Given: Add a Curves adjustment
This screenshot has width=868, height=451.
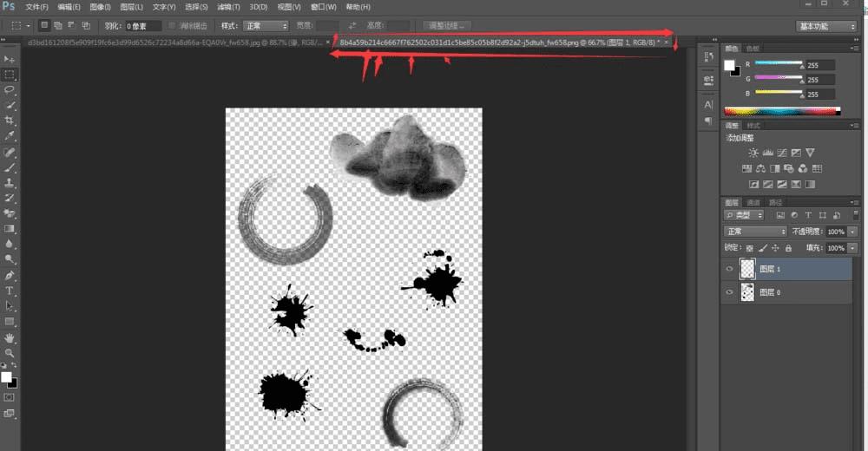Looking at the screenshot, I should click(x=782, y=153).
